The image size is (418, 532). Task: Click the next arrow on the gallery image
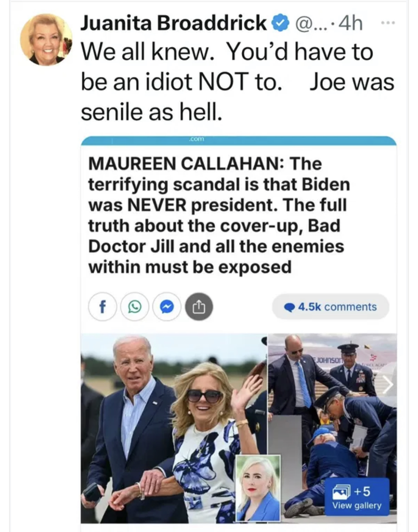(x=388, y=385)
